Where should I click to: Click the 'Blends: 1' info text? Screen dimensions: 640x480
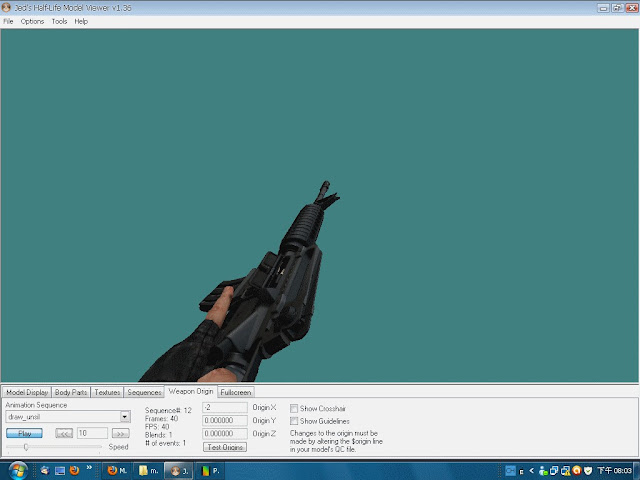pos(158,435)
